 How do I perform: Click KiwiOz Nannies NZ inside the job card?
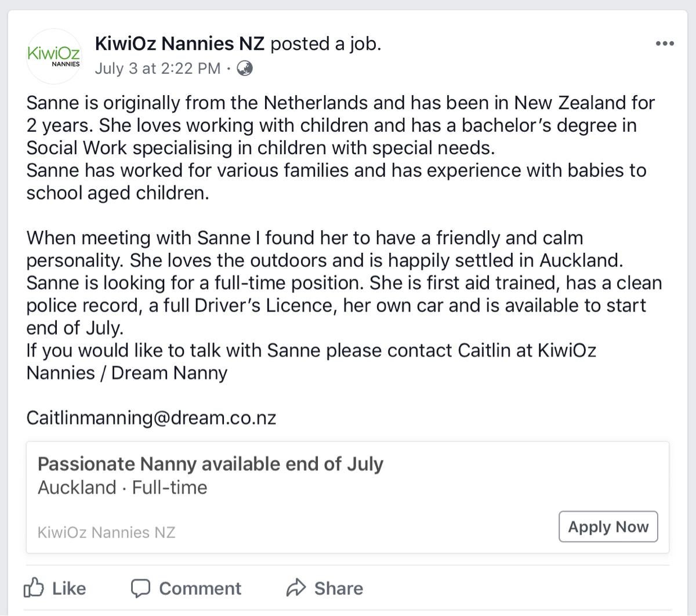(106, 532)
